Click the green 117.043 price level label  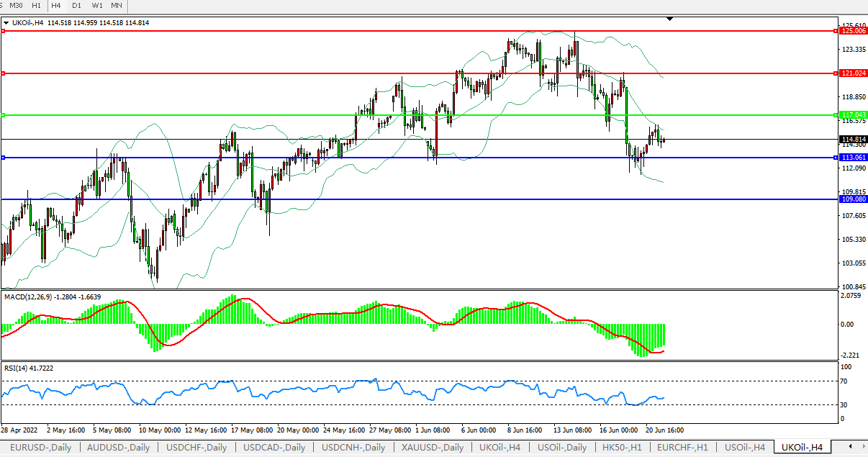(x=853, y=115)
